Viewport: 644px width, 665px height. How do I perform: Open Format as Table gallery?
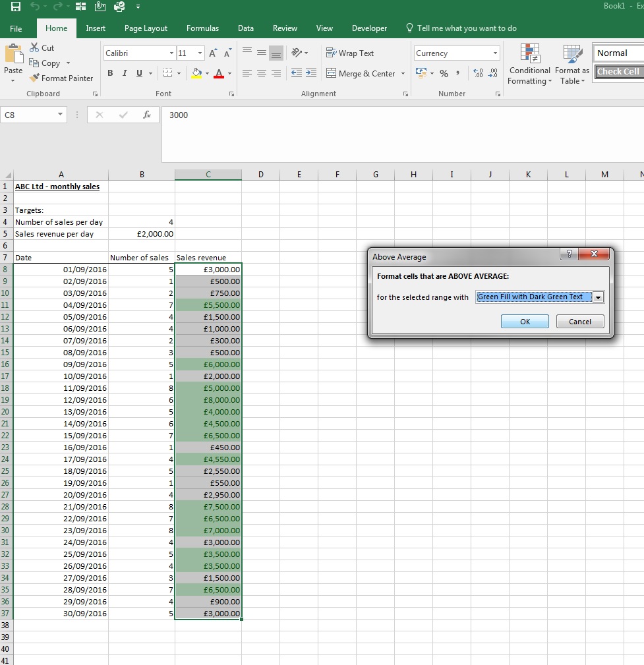click(x=572, y=64)
